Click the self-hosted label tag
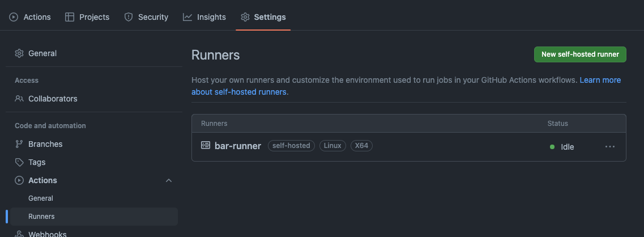 291,146
